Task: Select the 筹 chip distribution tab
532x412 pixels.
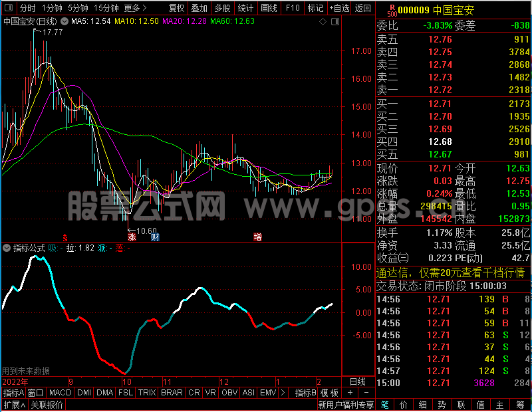Action: click(x=520, y=405)
